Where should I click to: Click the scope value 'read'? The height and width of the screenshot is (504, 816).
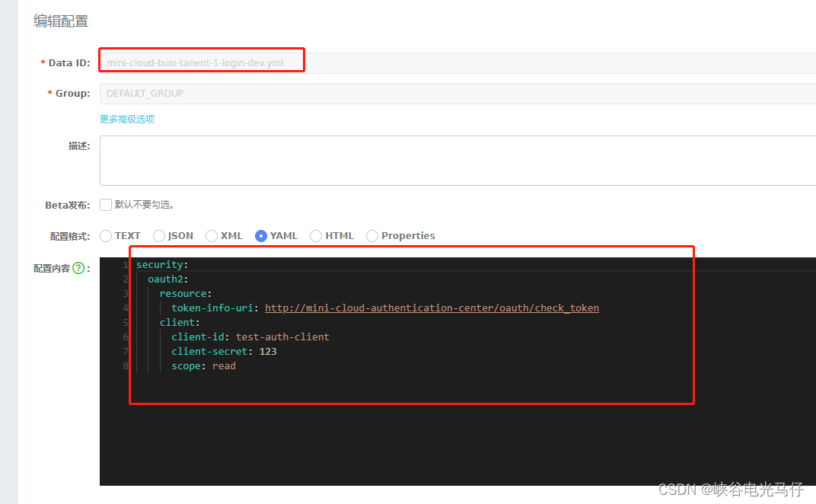click(224, 366)
